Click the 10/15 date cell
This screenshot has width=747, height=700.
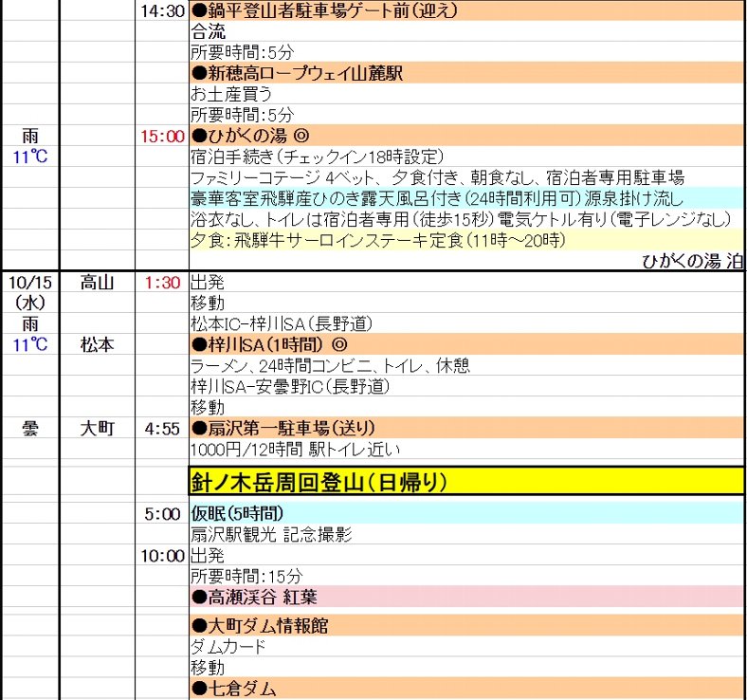[x=29, y=282]
